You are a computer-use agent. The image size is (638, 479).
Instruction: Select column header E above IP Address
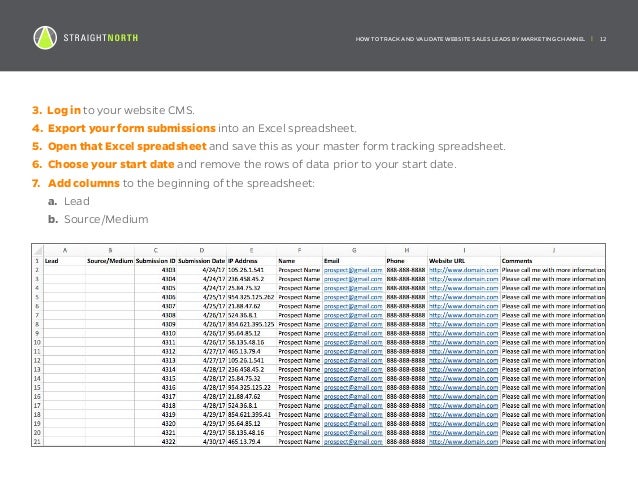click(x=251, y=250)
